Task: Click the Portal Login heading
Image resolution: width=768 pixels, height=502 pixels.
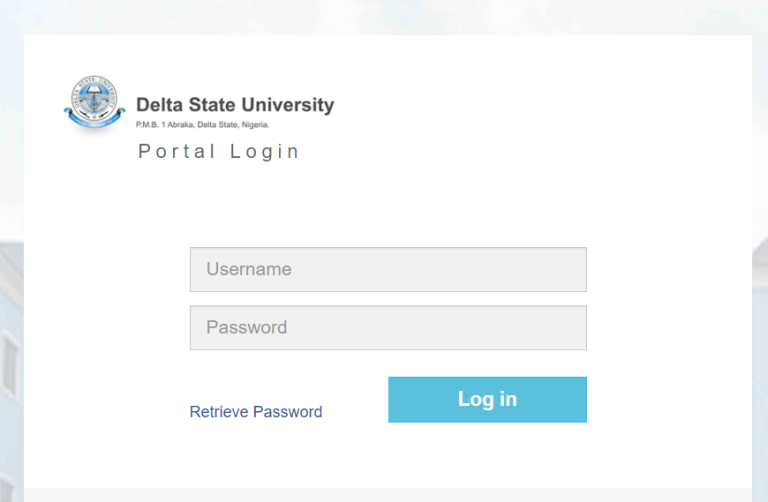Action: (x=219, y=152)
